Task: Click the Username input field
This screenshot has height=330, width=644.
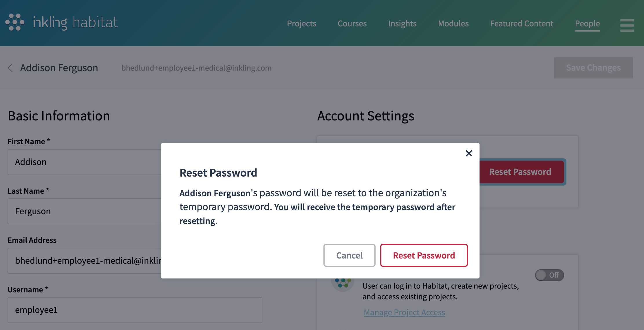Action: tap(135, 310)
